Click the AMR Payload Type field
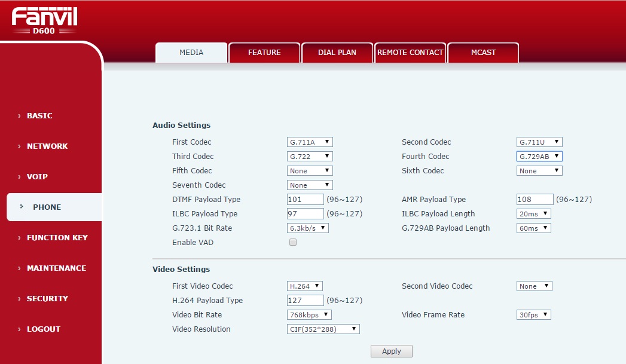 click(x=535, y=200)
